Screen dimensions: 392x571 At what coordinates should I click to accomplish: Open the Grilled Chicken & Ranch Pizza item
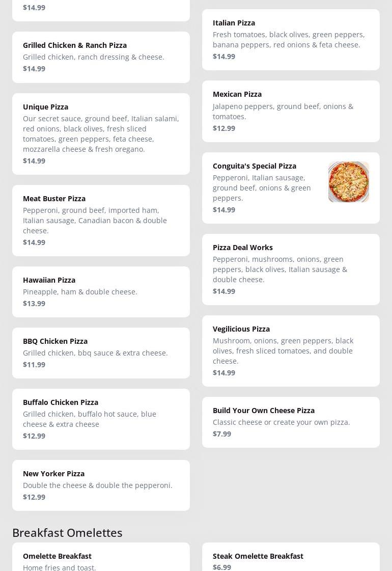pos(101,57)
